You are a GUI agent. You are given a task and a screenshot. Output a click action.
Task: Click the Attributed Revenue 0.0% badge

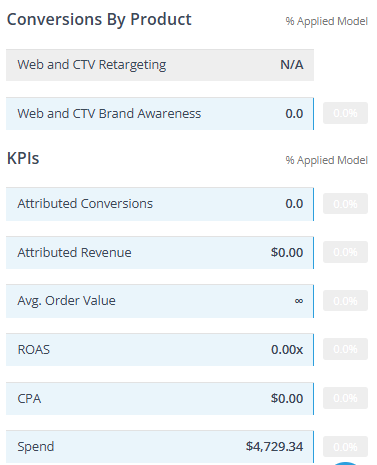[x=345, y=252]
